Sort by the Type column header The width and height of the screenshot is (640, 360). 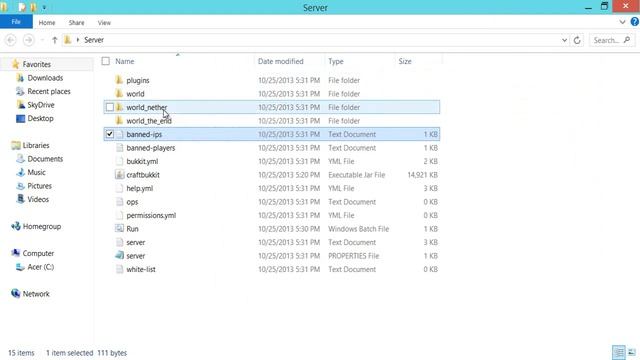(x=336, y=61)
